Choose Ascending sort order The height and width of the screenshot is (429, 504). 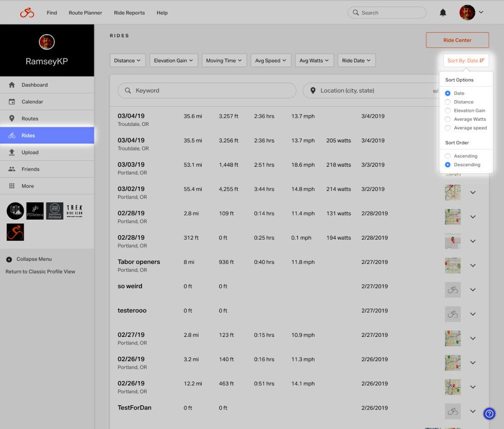point(448,156)
